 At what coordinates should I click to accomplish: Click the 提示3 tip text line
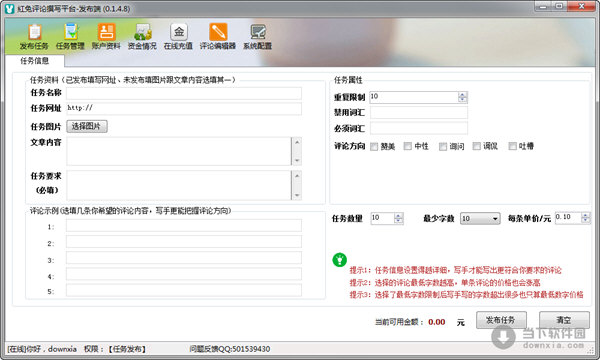pyautogui.click(x=466, y=295)
